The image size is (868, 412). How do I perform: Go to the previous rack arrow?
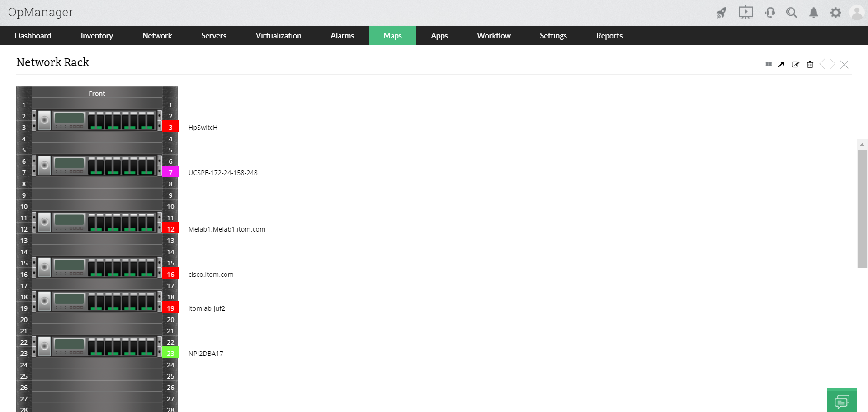(822, 64)
